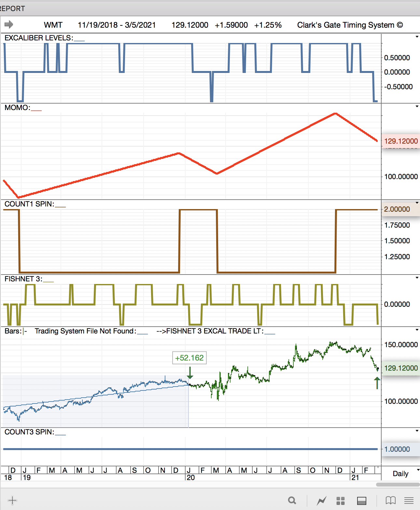Screen dimensions: 420x510
Task: Click the +1.59000 price change value
Action: [x=231, y=25]
